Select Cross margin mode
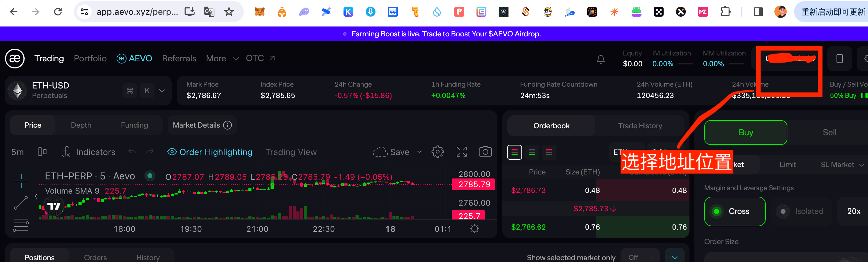The image size is (868, 262). pos(734,211)
